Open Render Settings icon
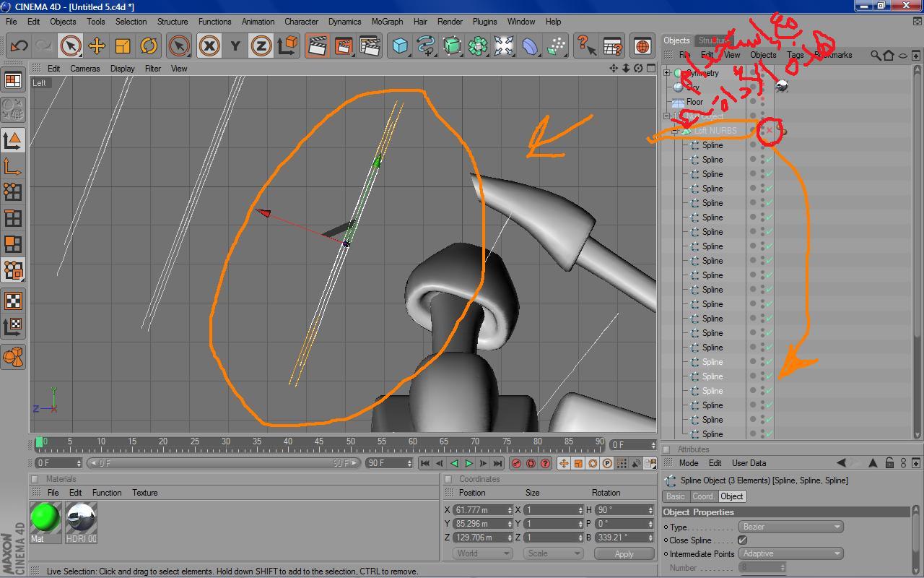This screenshot has width=924, height=578. [370, 46]
